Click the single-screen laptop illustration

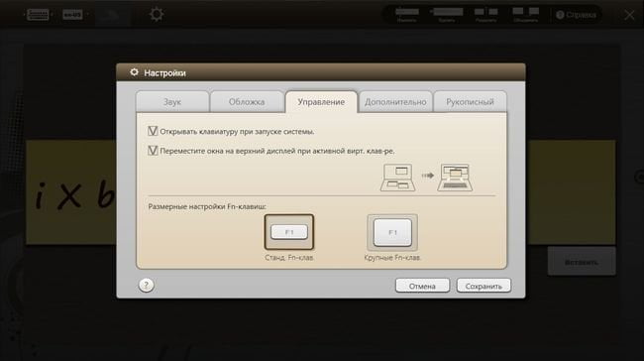pyautogui.click(x=397, y=178)
